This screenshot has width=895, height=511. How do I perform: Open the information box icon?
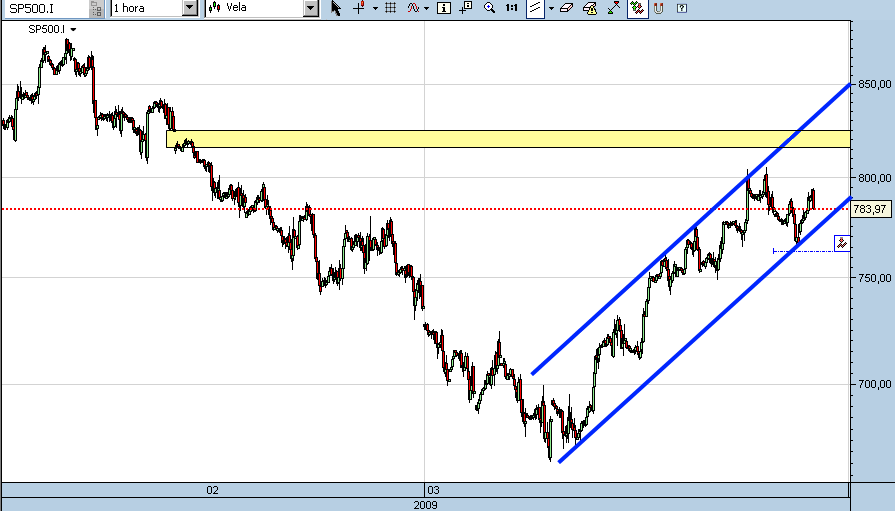pos(444,8)
